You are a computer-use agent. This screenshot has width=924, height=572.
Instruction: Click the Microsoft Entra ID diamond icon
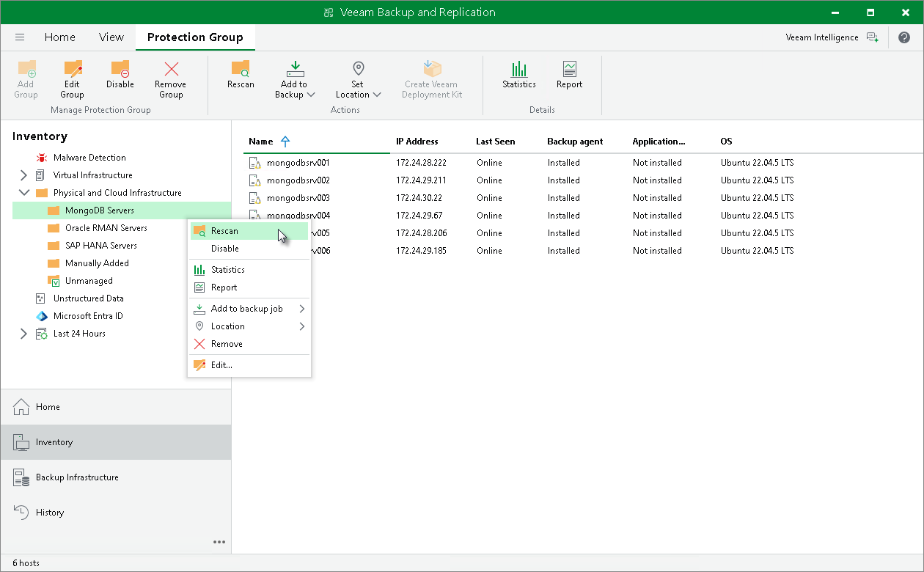click(42, 316)
